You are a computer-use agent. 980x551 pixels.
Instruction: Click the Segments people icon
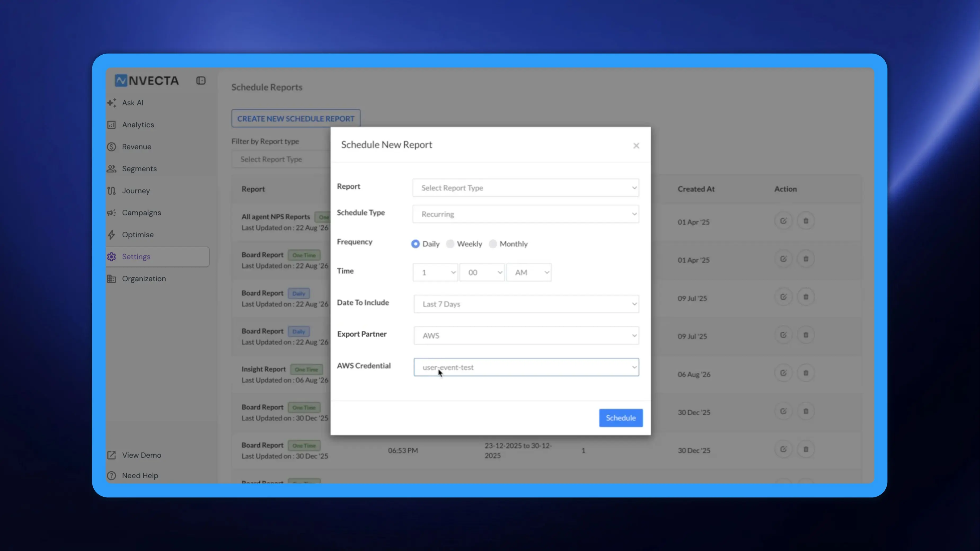(x=112, y=169)
